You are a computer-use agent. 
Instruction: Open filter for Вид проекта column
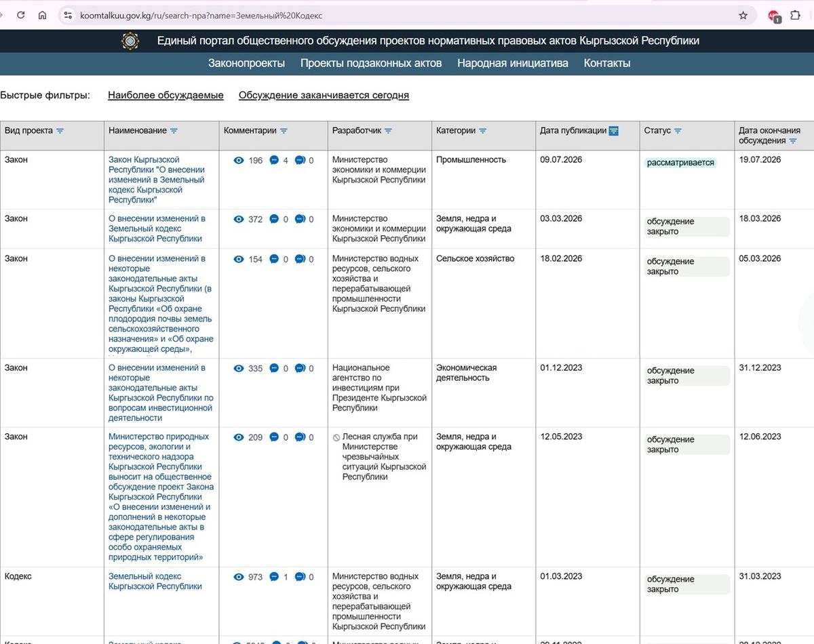coord(60,131)
